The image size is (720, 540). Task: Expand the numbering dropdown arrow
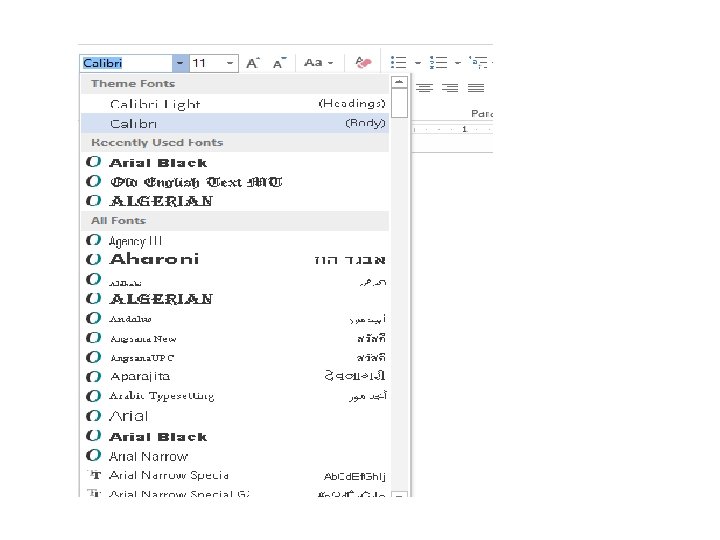pos(457,62)
